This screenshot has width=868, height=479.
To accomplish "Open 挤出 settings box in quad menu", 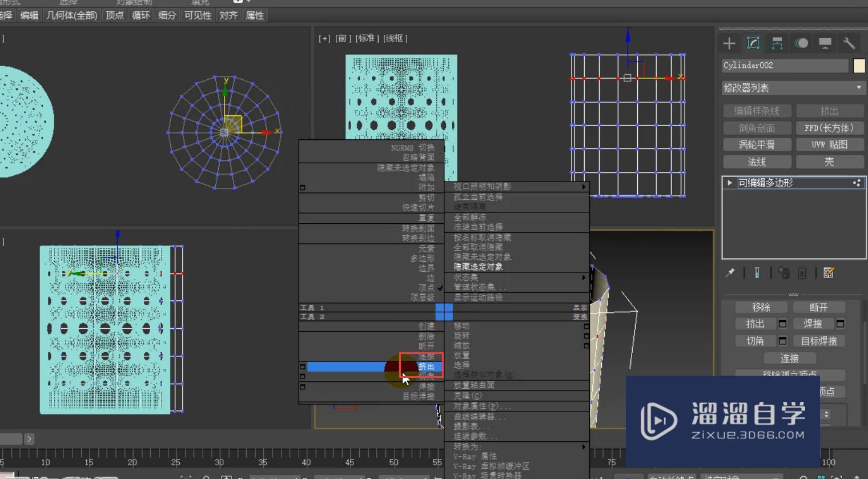I will click(303, 367).
